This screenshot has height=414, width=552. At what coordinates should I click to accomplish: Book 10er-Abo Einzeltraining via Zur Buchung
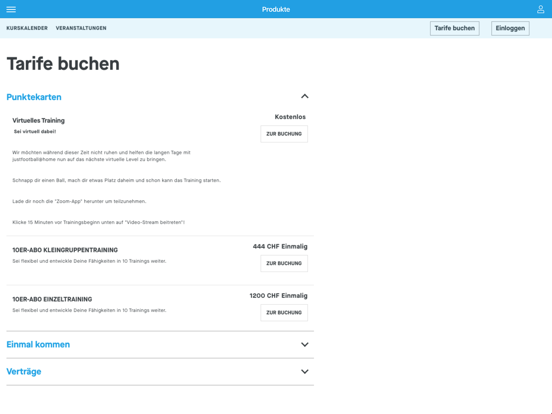coord(284,313)
